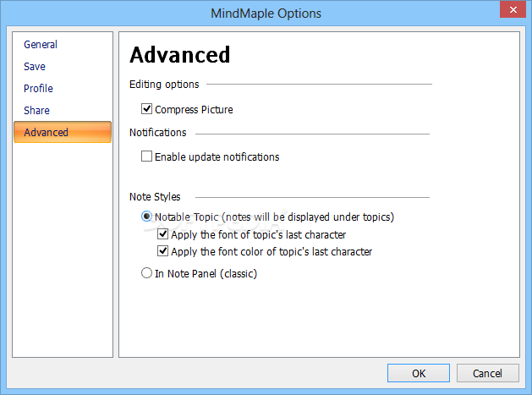
Task: Click the Note Styles section header
Action: coord(155,197)
